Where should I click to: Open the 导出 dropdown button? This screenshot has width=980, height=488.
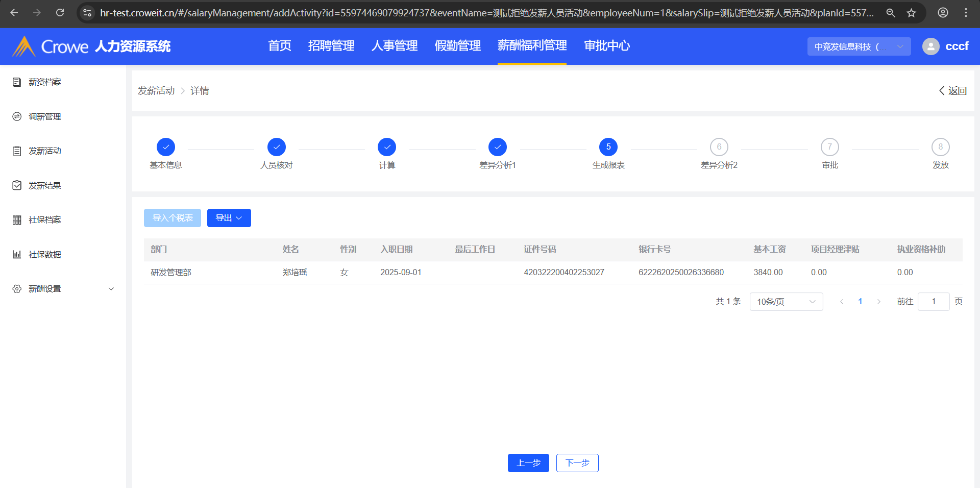(x=229, y=218)
